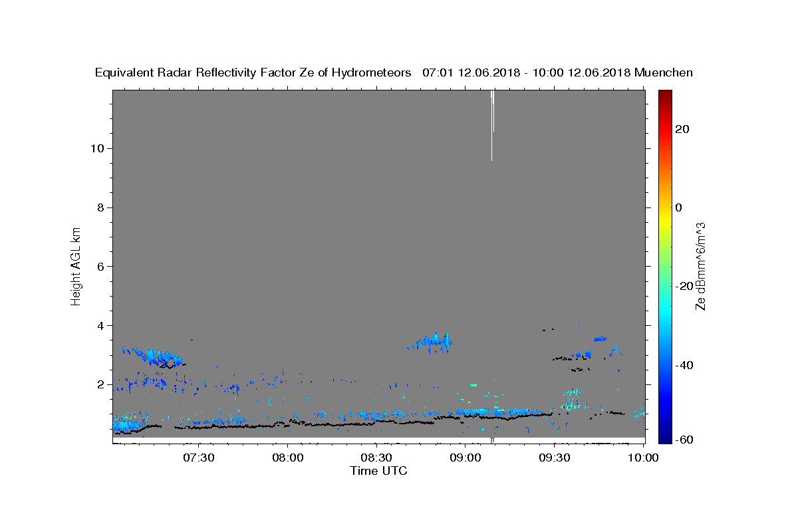Screen dimensions: 798x532
Task: Click the colorbar value '-20'
Action: [685, 286]
